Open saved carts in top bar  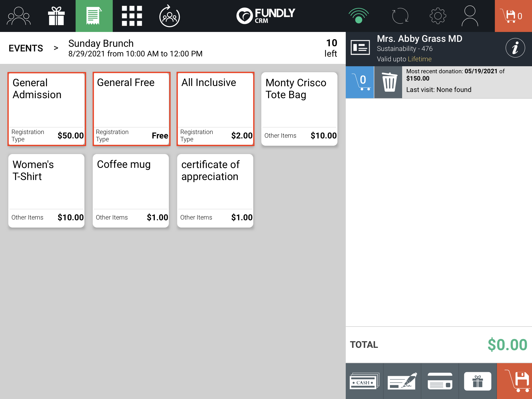(x=513, y=16)
